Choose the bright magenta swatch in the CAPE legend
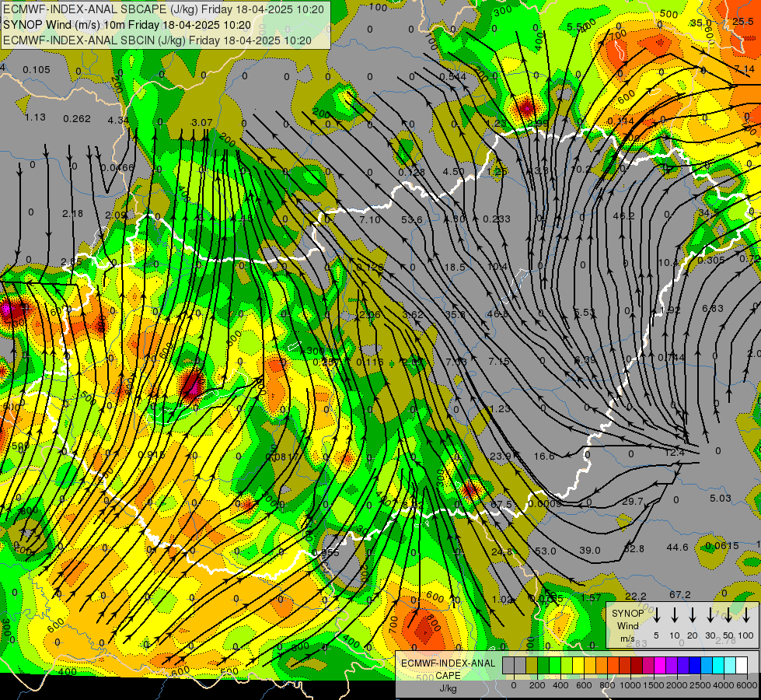 pyautogui.click(x=660, y=665)
